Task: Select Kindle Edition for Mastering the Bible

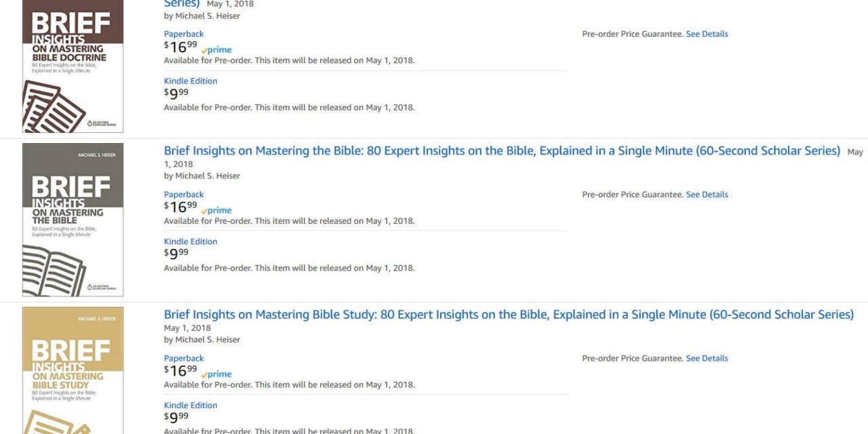Action: point(191,241)
